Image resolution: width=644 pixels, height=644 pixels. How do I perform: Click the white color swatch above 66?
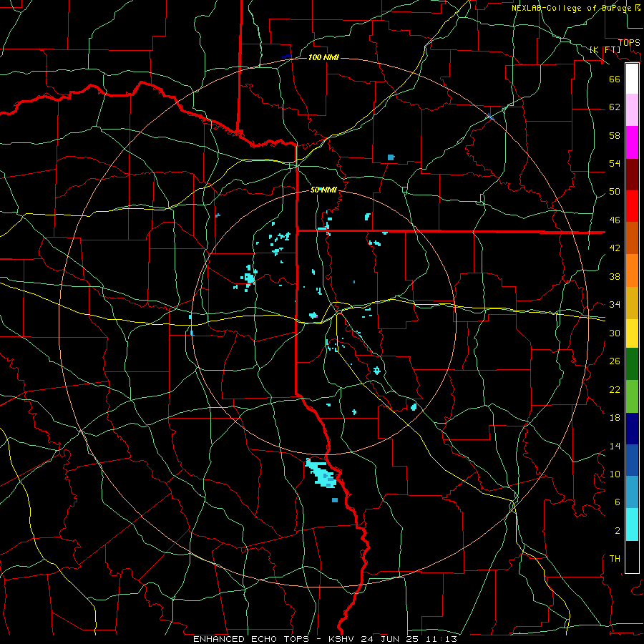click(632, 79)
